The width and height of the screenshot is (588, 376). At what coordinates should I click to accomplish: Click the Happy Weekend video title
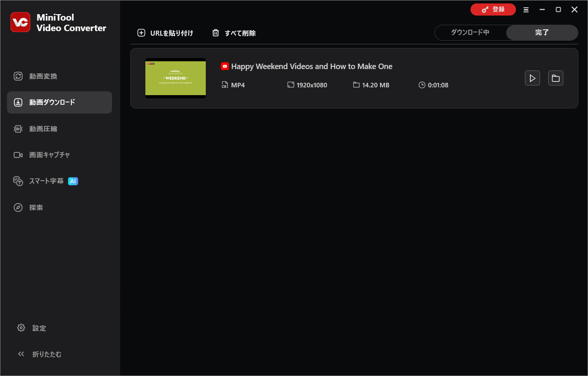click(x=312, y=66)
